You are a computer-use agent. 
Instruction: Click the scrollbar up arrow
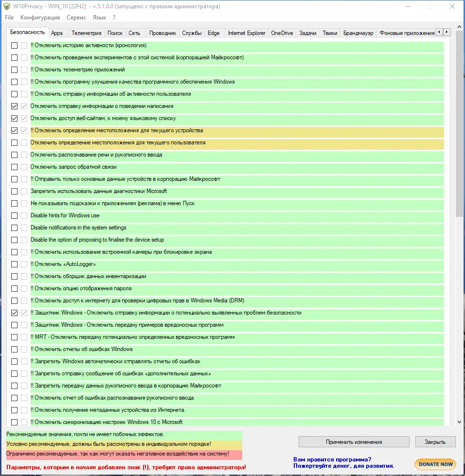click(459, 27)
